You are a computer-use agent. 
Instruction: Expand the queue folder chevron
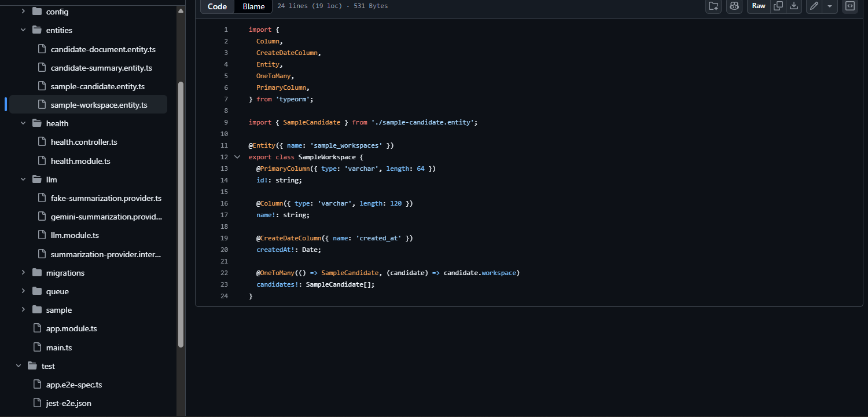(x=23, y=291)
